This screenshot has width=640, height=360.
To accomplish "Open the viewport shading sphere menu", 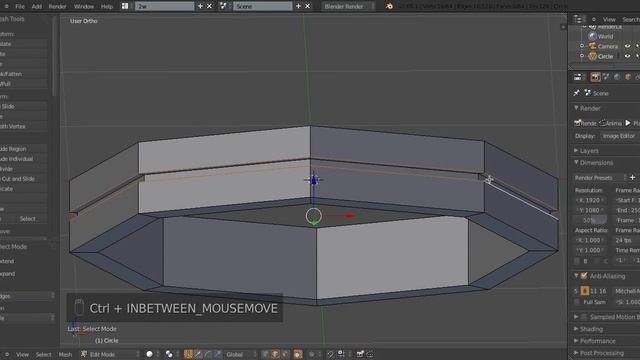I will pyautogui.click(x=149, y=354).
